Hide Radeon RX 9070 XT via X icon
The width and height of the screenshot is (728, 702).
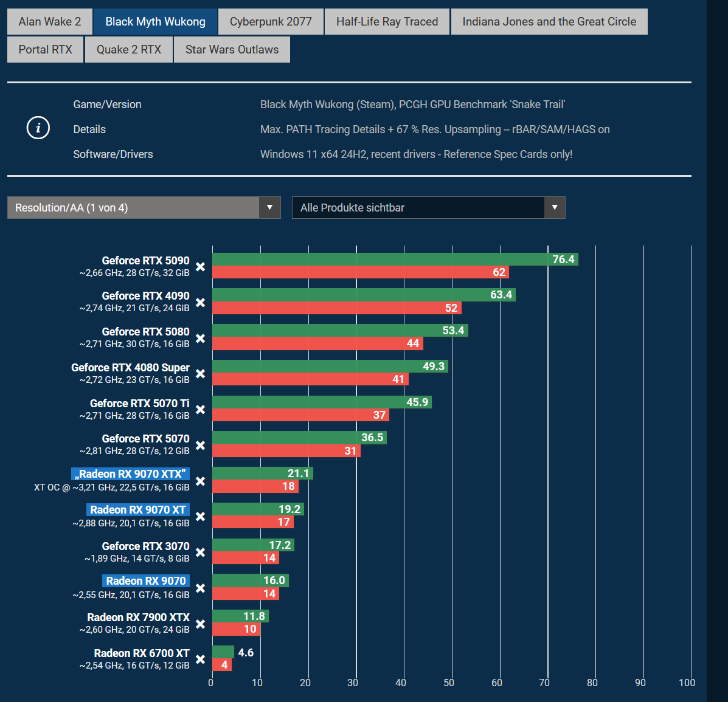point(200,517)
